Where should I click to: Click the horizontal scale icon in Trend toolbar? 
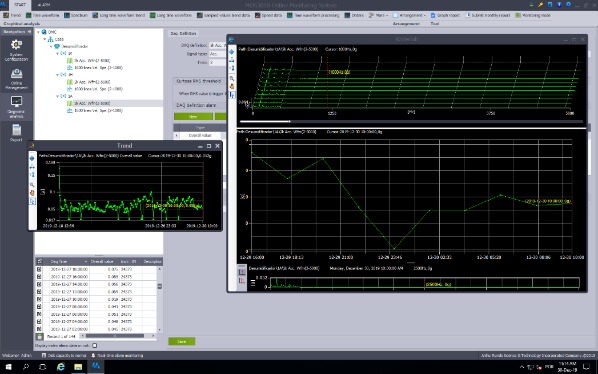click(x=32, y=167)
